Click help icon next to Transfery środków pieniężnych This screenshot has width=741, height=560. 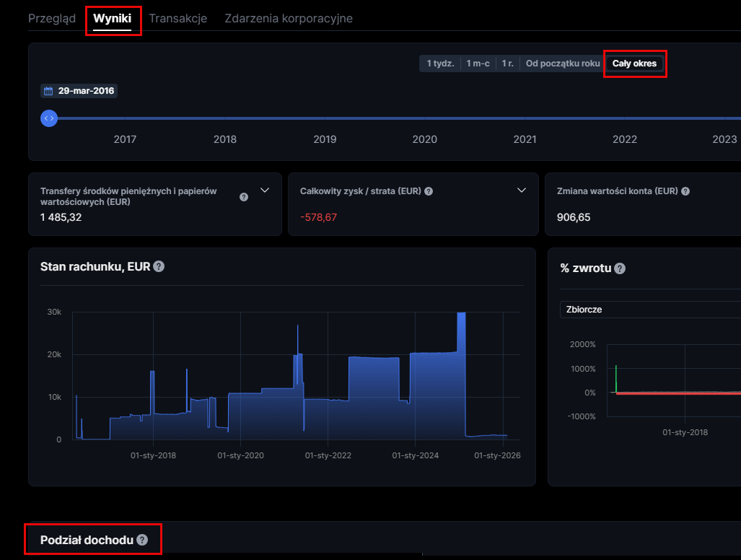coord(244,196)
